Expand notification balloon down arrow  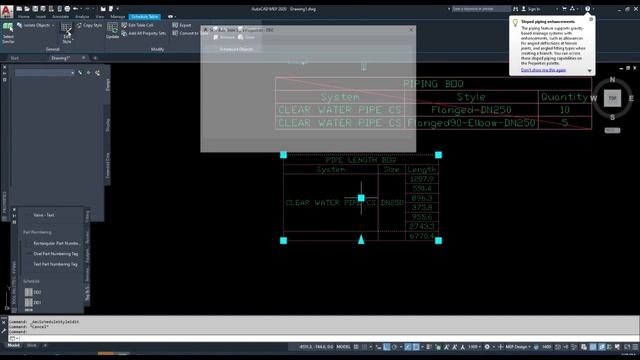pos(589,71)
